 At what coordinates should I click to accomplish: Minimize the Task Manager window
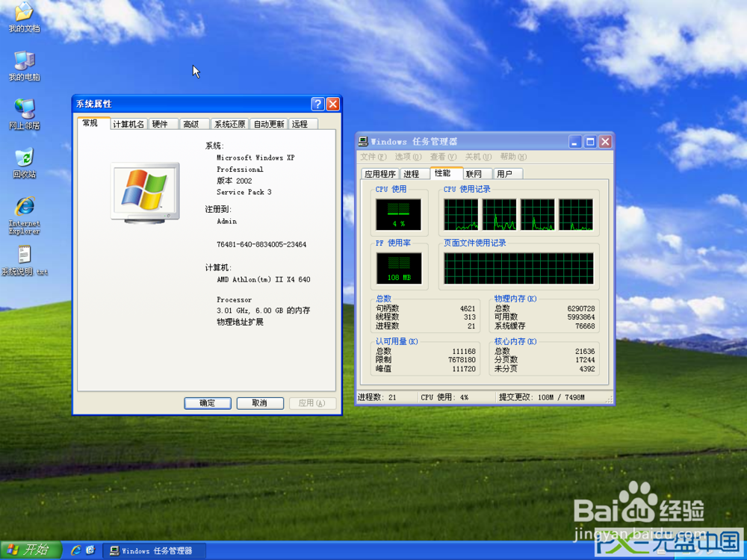pos(575,141)
